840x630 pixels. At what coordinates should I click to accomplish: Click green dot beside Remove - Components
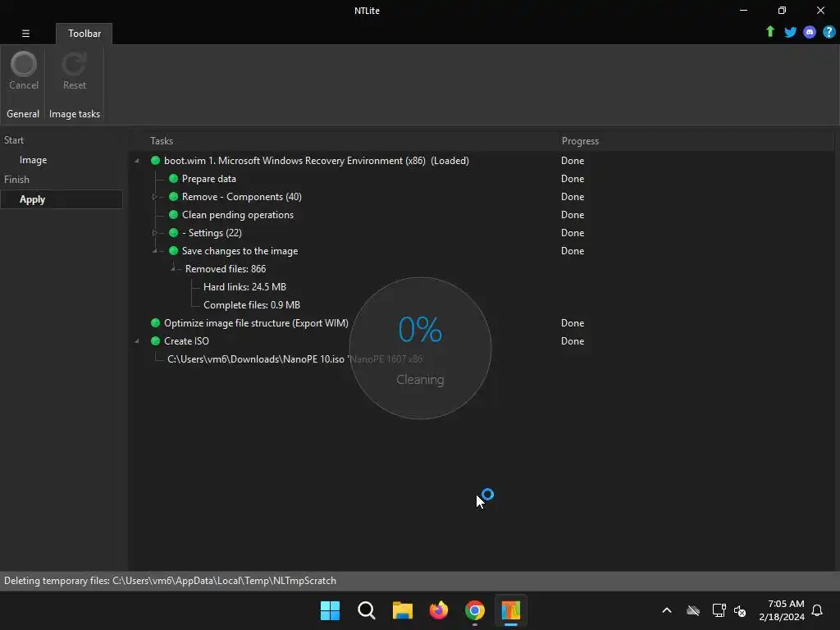(173, 197)
